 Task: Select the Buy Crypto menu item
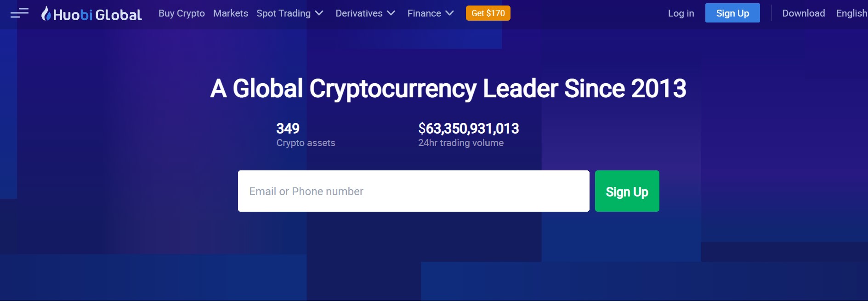point(182,13)
